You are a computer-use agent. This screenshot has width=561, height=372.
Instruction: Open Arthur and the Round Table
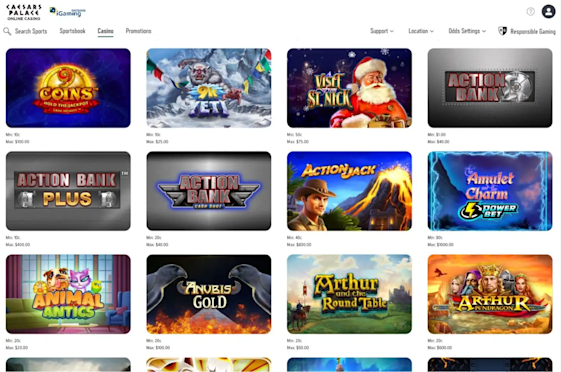tap(349, 294)
